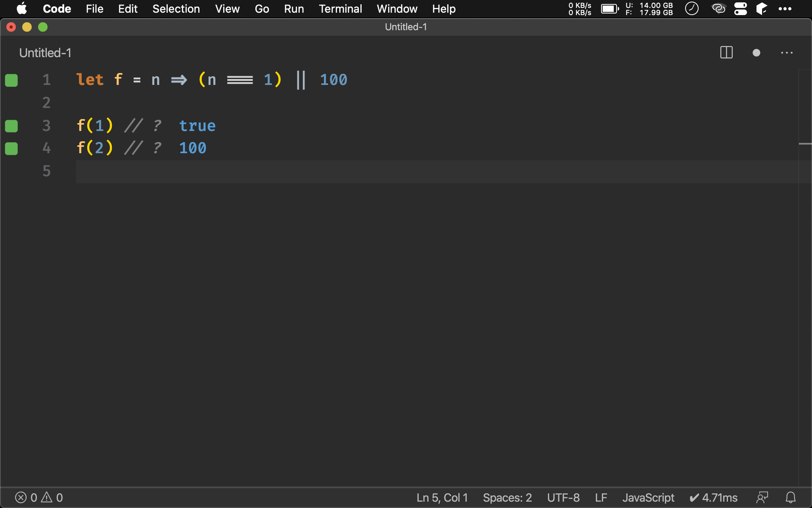Screen dimensions: 812x508
Task: Click the green coverage marker on line 1
Action: pyautogui.click(x=11, y=80)
